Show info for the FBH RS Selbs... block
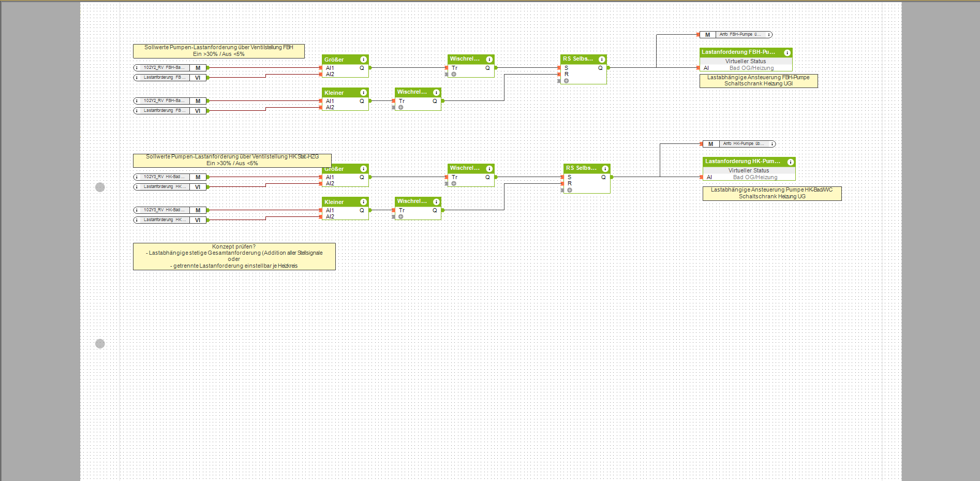This screenshot has height=481, width=980. [602, 60]
